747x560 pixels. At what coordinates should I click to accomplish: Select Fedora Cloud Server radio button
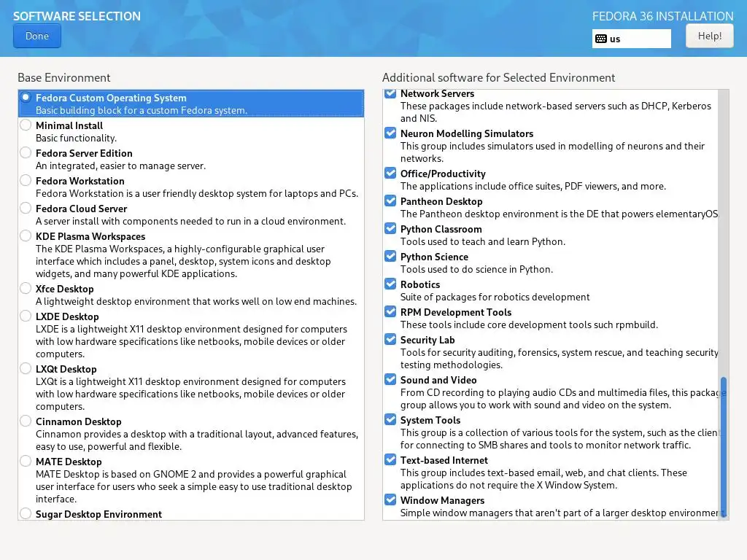tap(26, 208)
